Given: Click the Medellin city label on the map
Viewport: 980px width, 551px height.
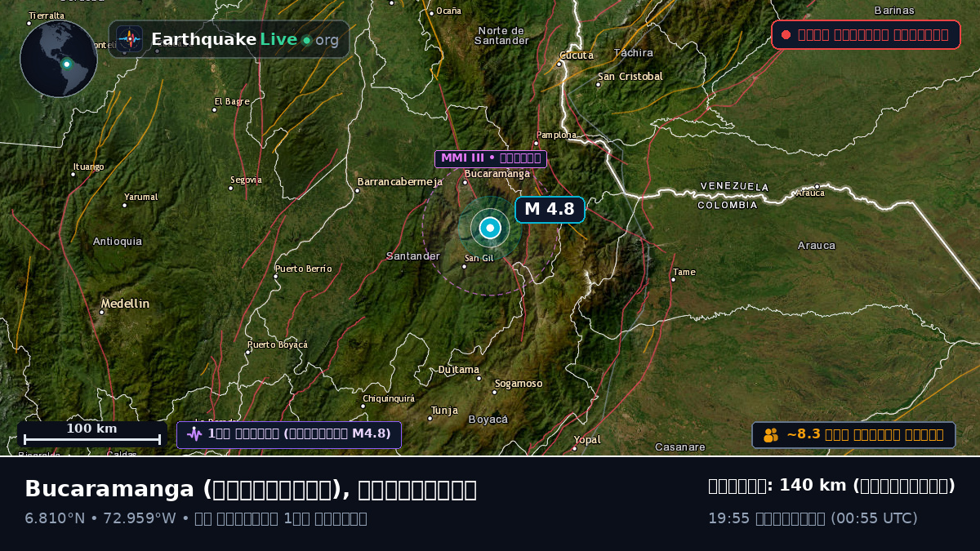Looking at the screenshot, I should click(x=125, y=304).
